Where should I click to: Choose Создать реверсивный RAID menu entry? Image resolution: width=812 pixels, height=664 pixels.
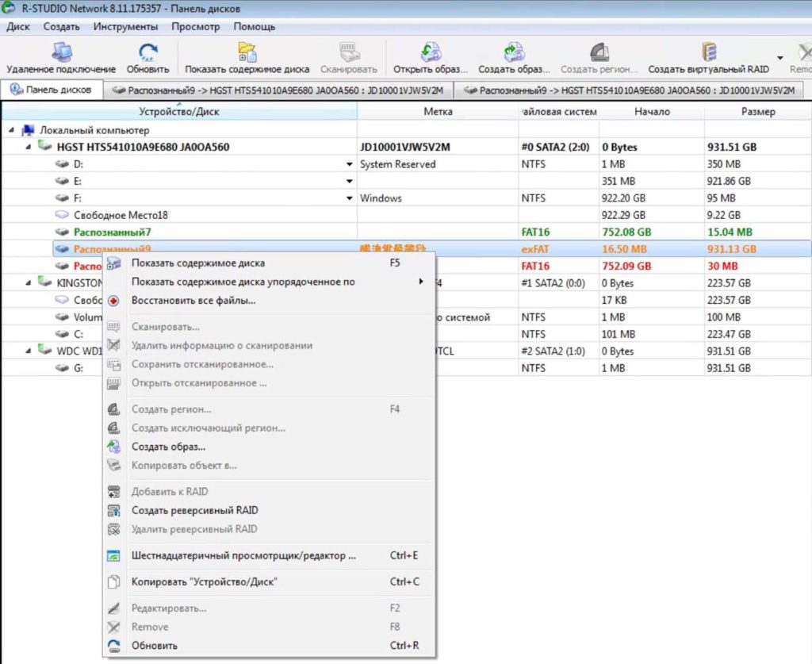tap(270, 511)
